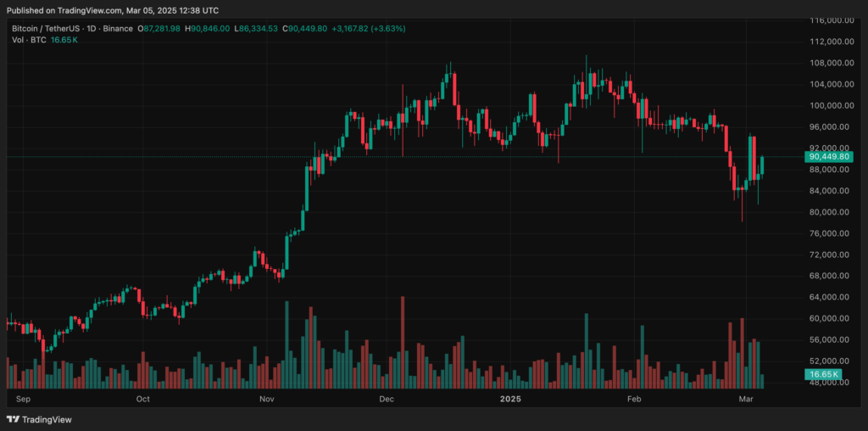Click the 72,000.00 price axis label

[829, 255]
